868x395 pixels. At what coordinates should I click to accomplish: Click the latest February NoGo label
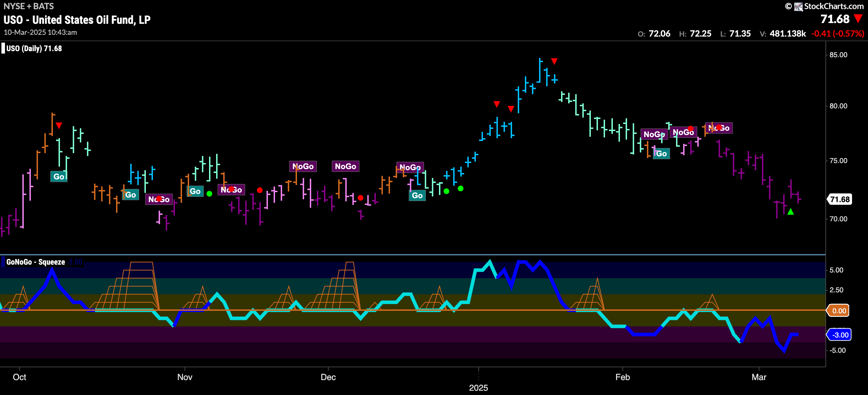719,128
